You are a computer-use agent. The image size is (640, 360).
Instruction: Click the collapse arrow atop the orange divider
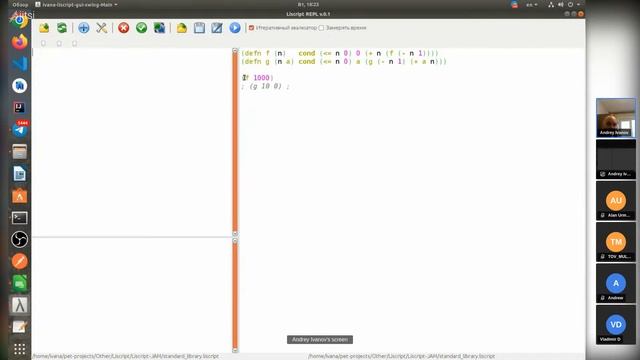point(235,51)
